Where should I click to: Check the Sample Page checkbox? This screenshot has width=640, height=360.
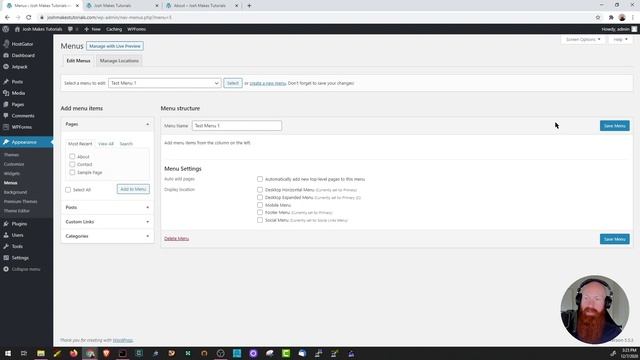[x=72, y=172]
